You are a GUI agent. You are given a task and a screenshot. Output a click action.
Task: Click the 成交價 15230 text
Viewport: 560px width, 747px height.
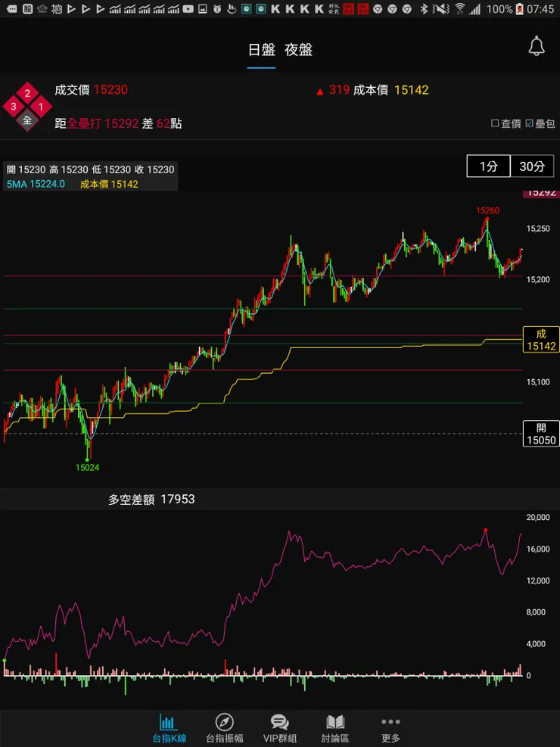[91, 89]
